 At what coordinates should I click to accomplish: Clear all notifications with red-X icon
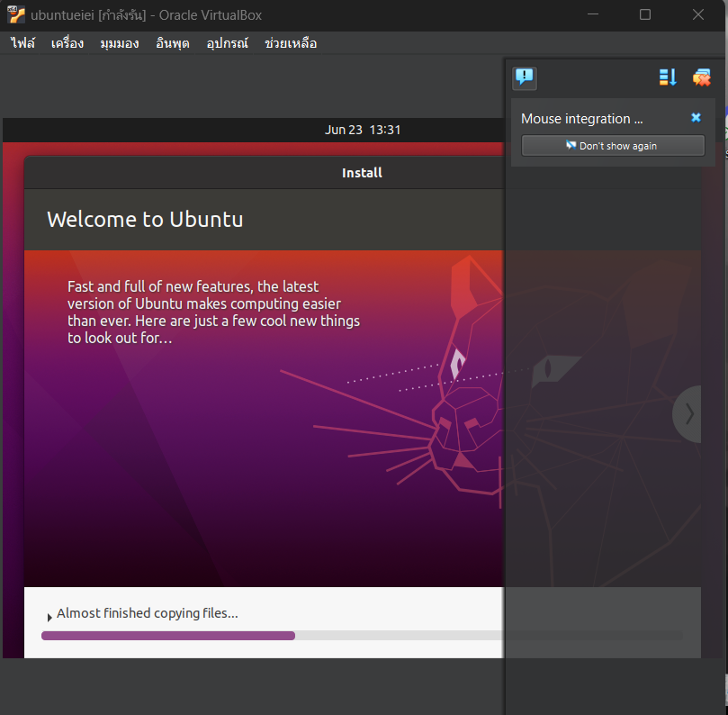coord(701,77)
